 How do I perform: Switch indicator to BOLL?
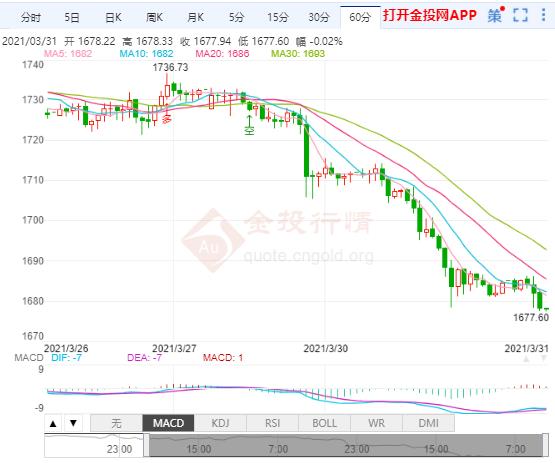(x=325, y=423)
